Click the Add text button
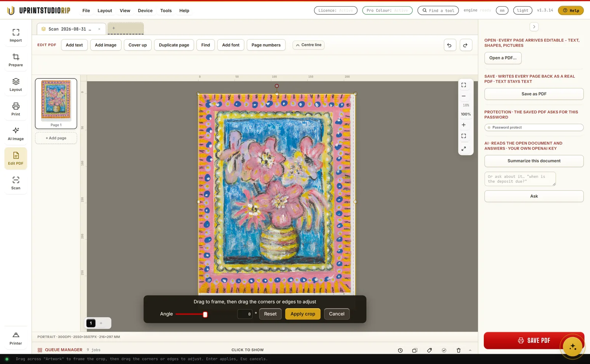The height and width of the screenshot is (364, 590). pyautogui.click(x=74, y=45)
